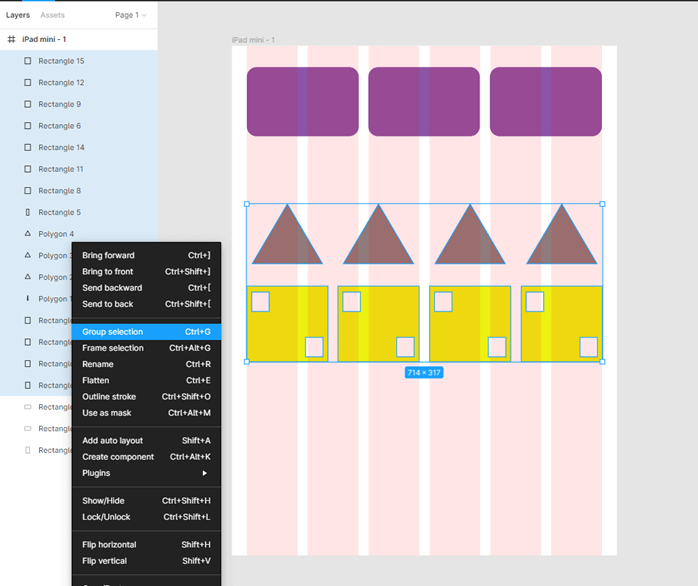
Task: Expand the Plugins submenu arrow
Action: tap(205, 473)
